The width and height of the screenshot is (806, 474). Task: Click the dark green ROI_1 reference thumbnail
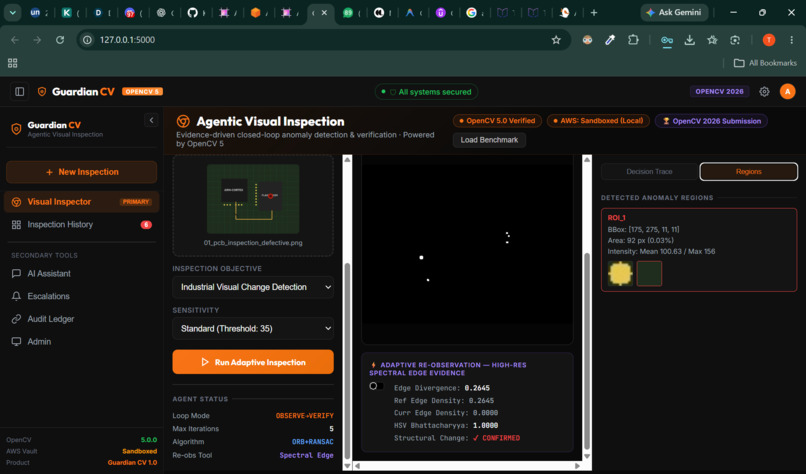click(649, 273)
